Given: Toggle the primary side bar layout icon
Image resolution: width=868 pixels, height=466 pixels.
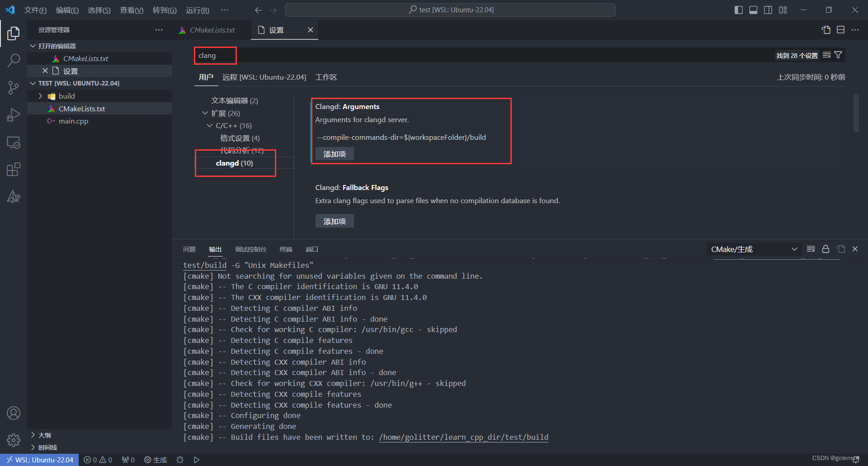Looking at the screenshot, I should pos(739,10).
